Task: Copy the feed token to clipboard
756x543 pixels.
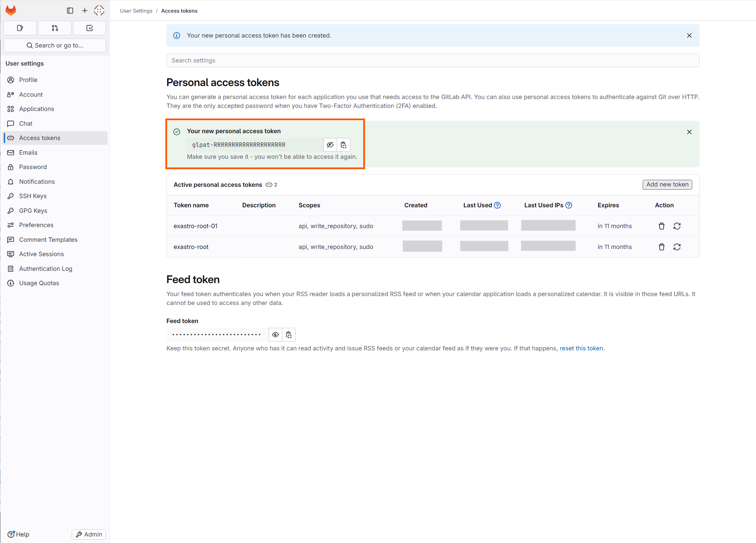Action: coord(289,335)
